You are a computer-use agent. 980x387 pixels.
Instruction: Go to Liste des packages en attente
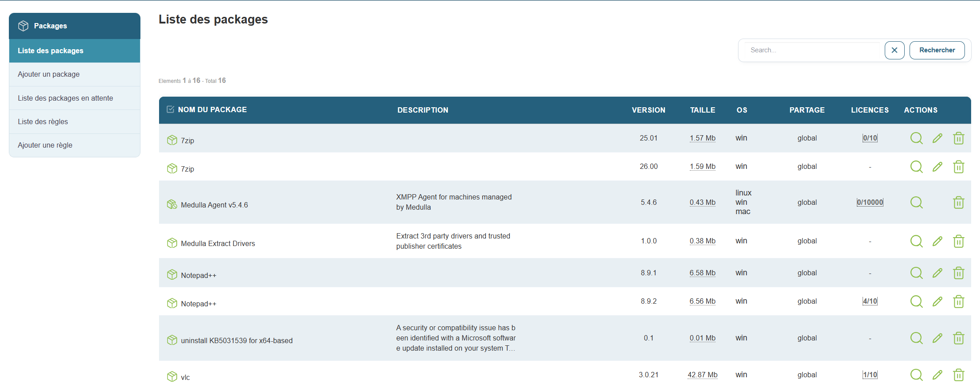coord(65,98)
